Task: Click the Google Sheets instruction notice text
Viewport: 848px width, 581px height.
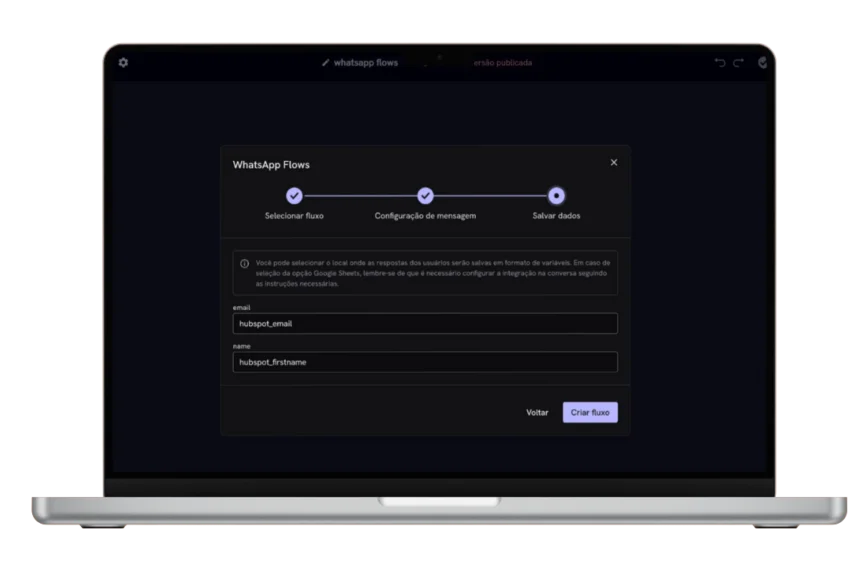Action: pos(430,272)
